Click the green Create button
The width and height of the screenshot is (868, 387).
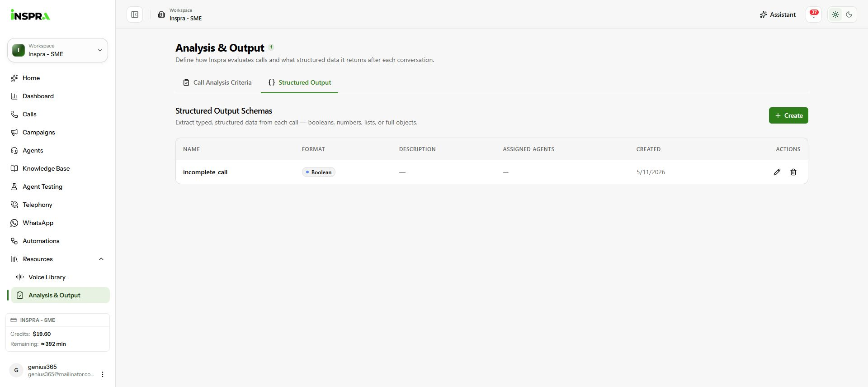tap(788, 115)
